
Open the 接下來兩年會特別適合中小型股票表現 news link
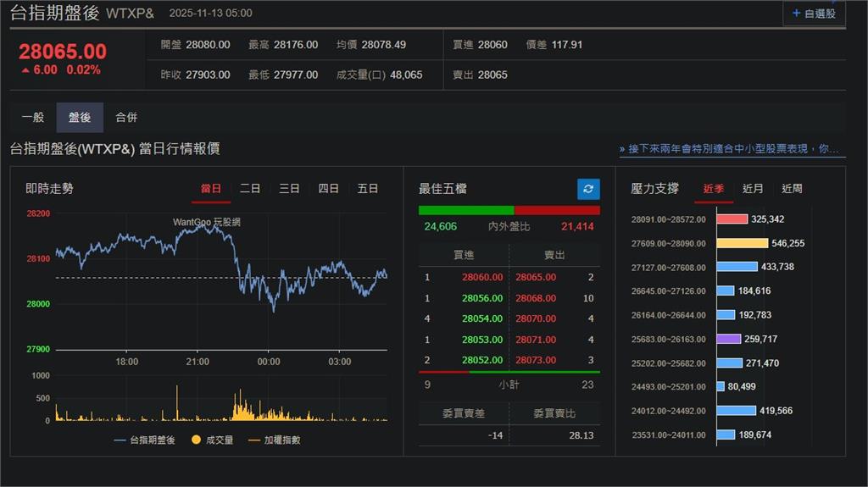tap(732, 149)
